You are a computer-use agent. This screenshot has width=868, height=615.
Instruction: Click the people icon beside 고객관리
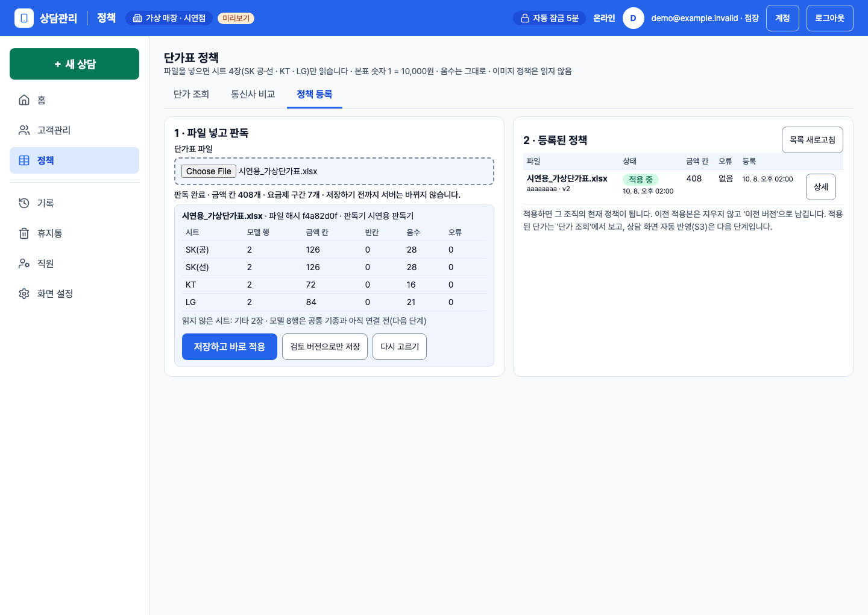click(x=24, y=130)
